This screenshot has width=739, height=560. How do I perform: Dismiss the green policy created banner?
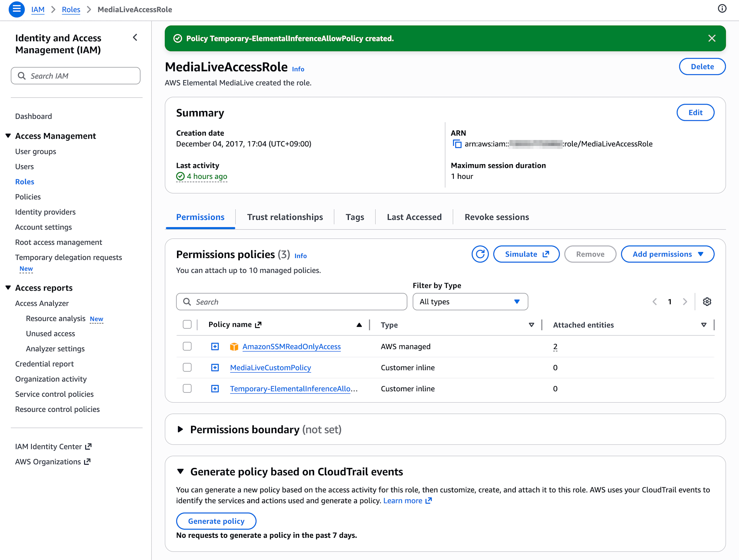[x=712, y=38]
